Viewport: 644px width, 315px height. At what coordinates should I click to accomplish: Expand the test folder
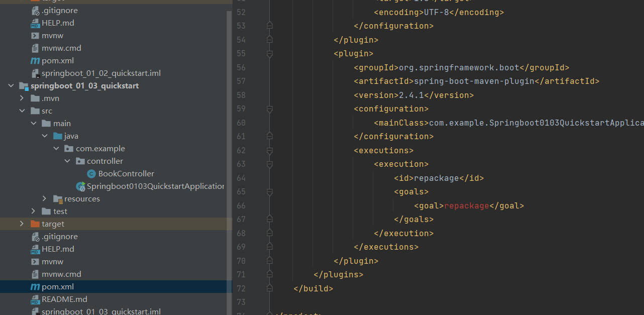click(33, 212)
